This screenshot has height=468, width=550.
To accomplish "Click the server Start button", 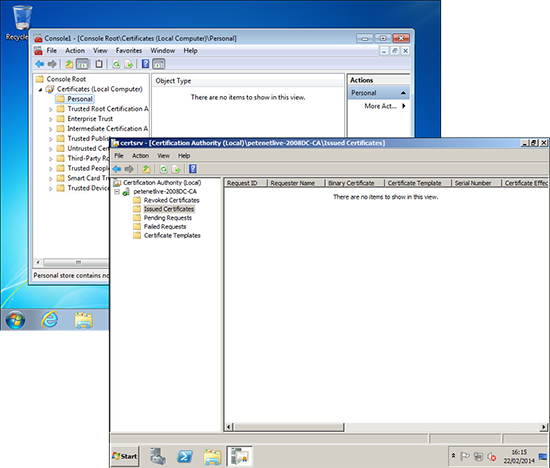I will [125, 456].
